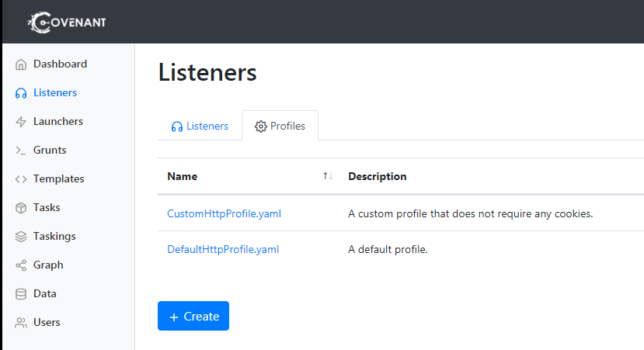Screen dimensions: 644x350
Task: Click the blue Create button
Action: [x=193, y=316]
